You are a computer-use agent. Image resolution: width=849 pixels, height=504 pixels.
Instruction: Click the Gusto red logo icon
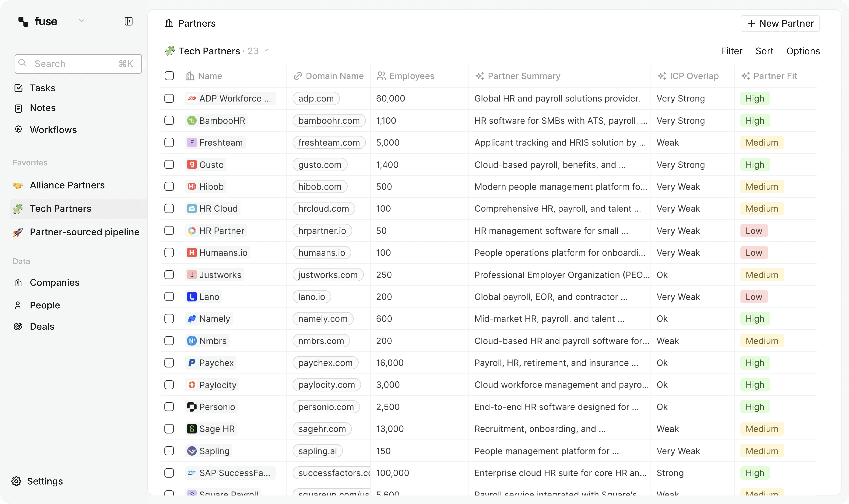point(192,165)
